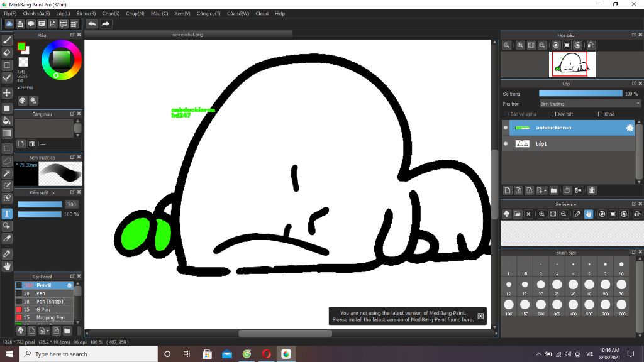Toggle visibility of Lớp1 layer
The width and height of the screenshot is (644, 362).
click(x=506, y=144)
